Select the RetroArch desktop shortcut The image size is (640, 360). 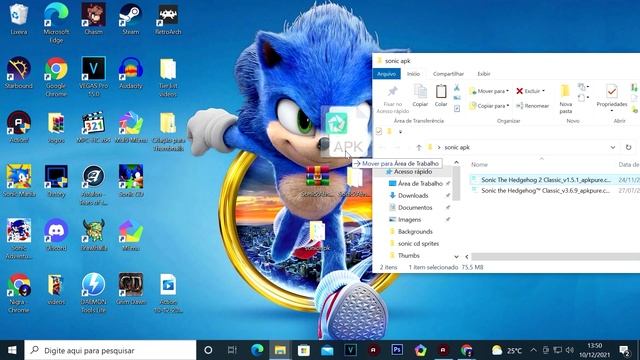coord(168,18)
